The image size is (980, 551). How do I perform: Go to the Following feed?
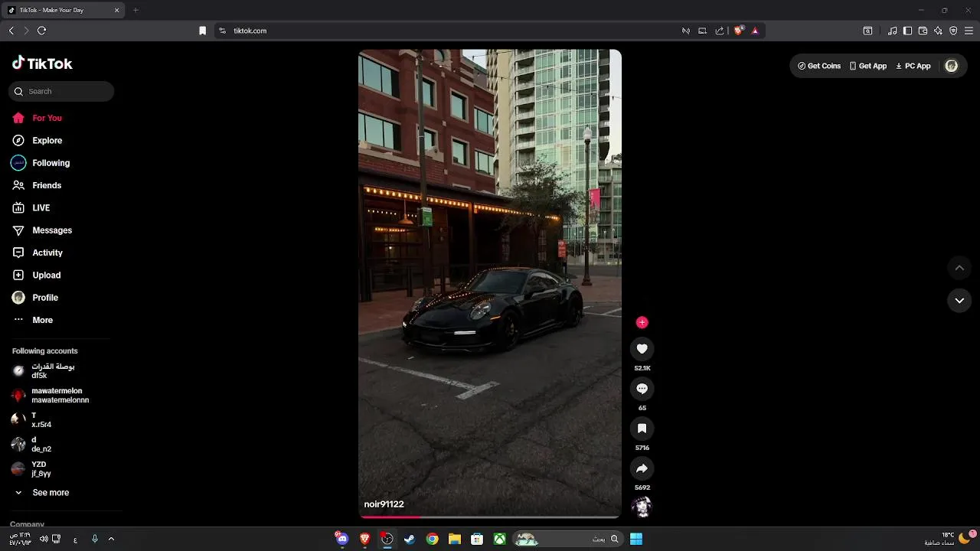(41, 163)
